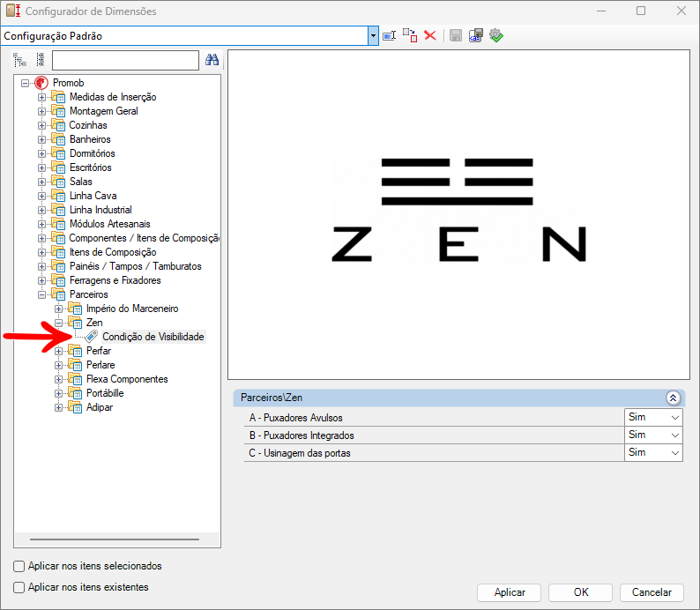Select Painéis / Tampos / Tamburatos item
This screenshot has height=610, width=700.
(x=135, y=266)
